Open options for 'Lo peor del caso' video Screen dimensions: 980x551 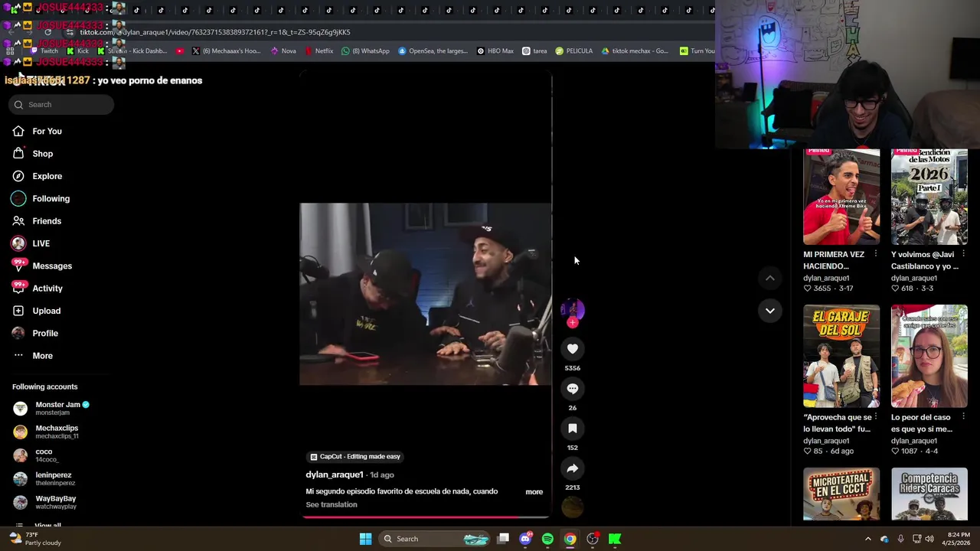click(x=963, y=417)
